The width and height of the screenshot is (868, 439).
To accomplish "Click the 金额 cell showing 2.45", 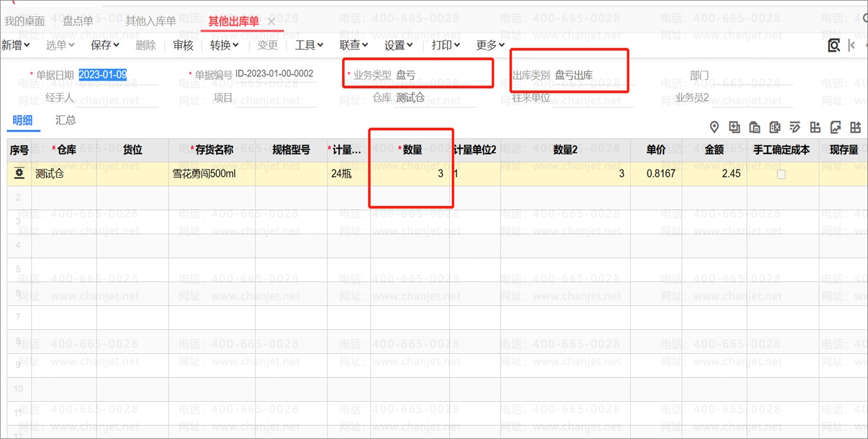I will click(714, 174).
